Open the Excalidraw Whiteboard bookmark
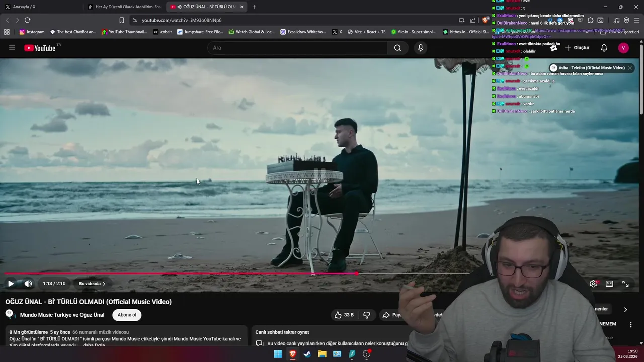Image resolution: width=644 pixels, height=362 pixels. tap(303, 32)
